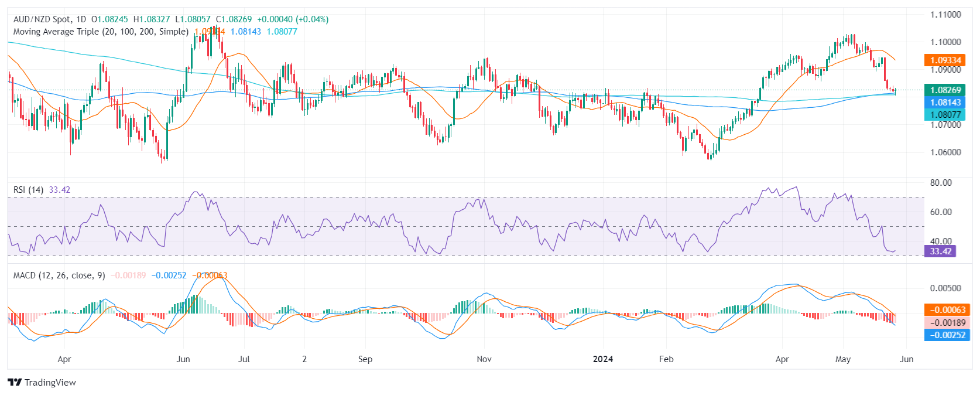Click the 2024 label on time axis
The image size is (980, 395).
point(602,359)
